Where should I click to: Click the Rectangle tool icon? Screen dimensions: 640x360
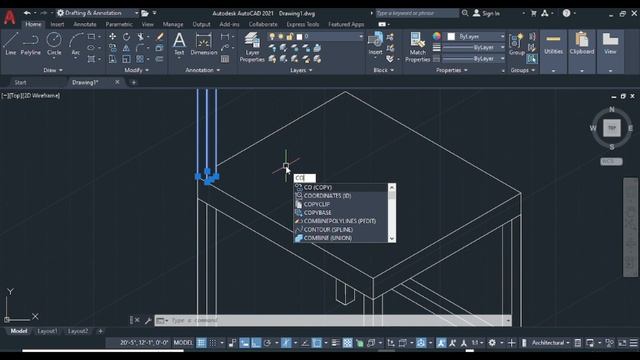tap(91, 37)
